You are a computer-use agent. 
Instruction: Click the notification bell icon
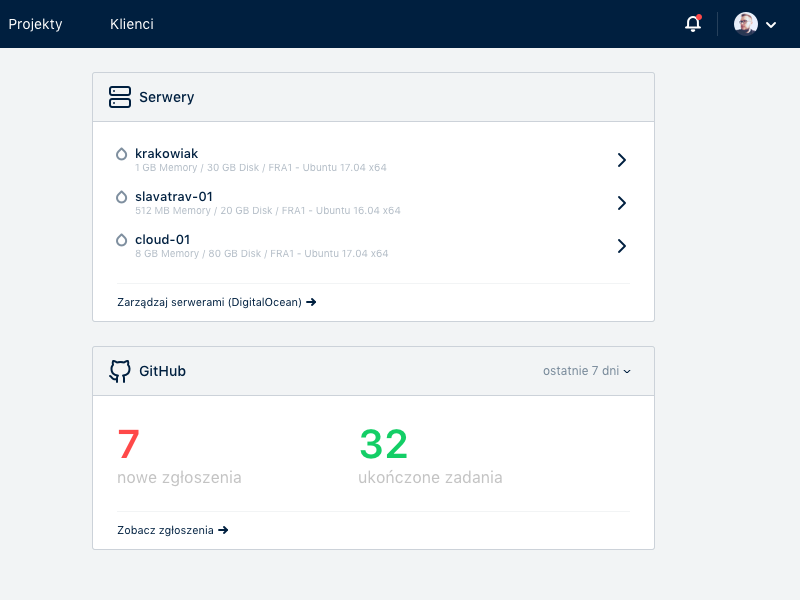692,24
